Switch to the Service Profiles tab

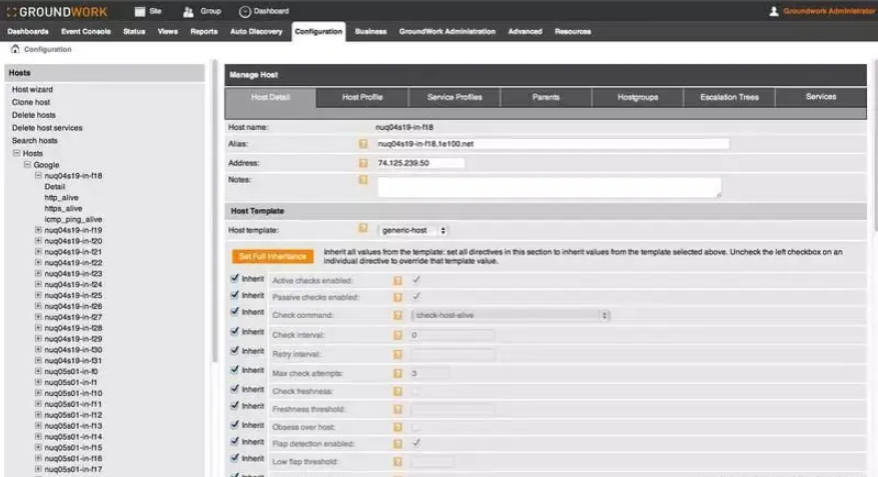(455, 97)
